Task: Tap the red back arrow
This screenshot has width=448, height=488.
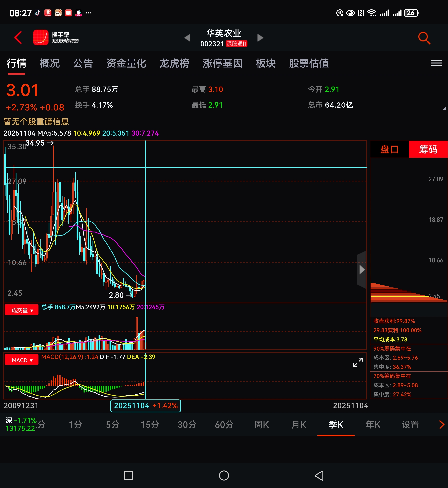Action: 18,38
